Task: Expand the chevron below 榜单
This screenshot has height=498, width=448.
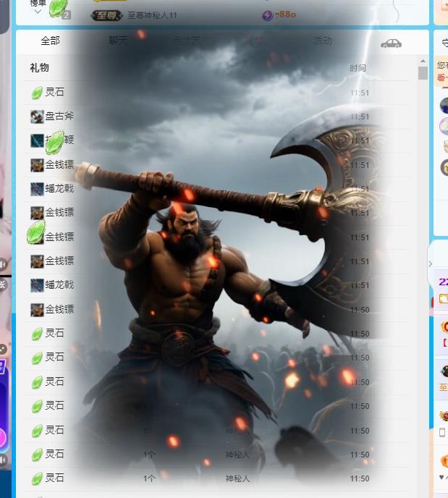Action: (38, 12)
